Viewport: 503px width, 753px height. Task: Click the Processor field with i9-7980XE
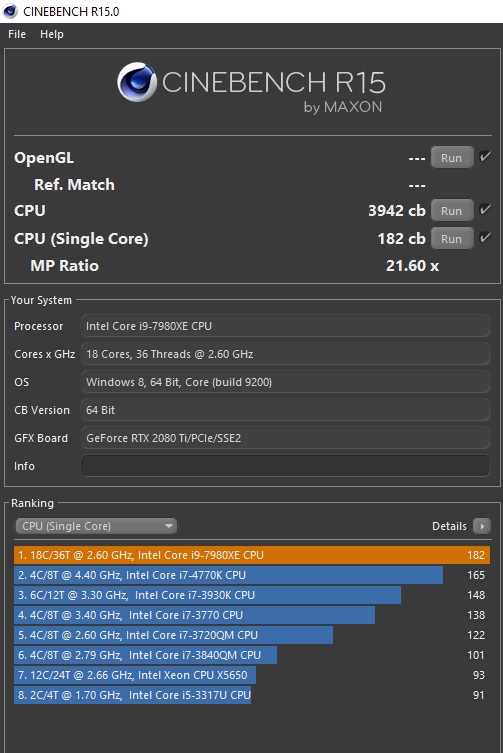click(x=285, y=326)
